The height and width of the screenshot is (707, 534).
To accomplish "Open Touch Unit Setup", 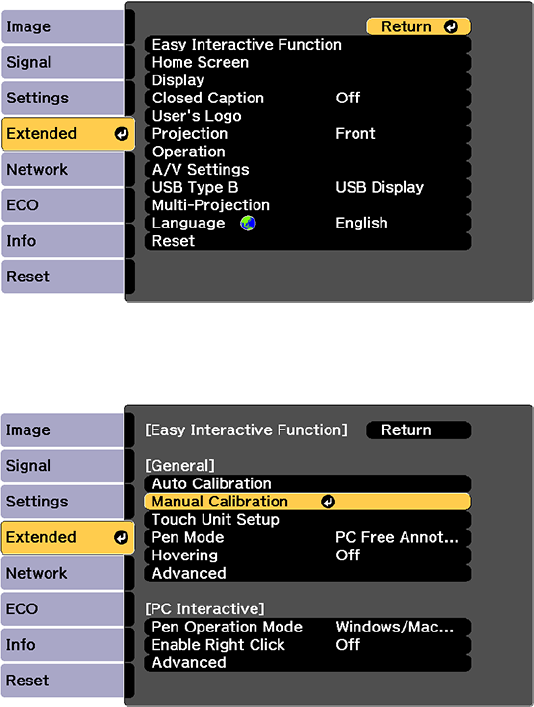I will tap(308, 519).
